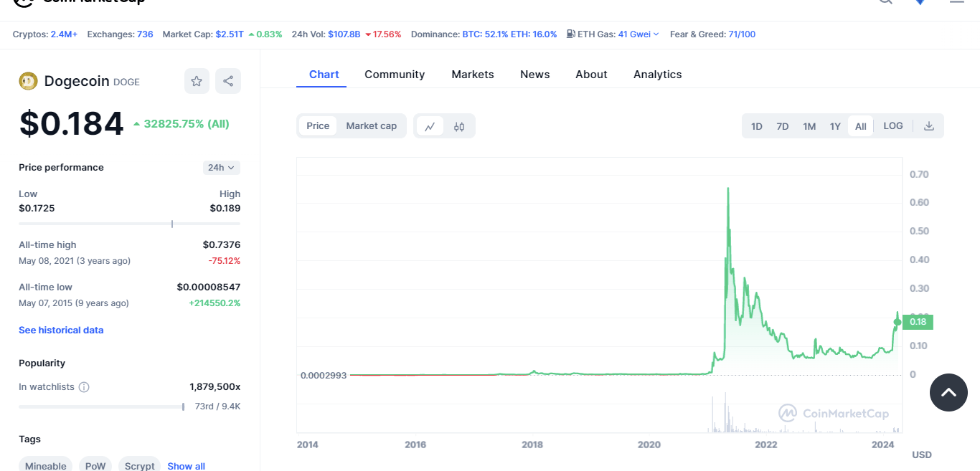Click the -75.12% change figure
Viewport: 980px width, 471px height.
click(225, 261)
